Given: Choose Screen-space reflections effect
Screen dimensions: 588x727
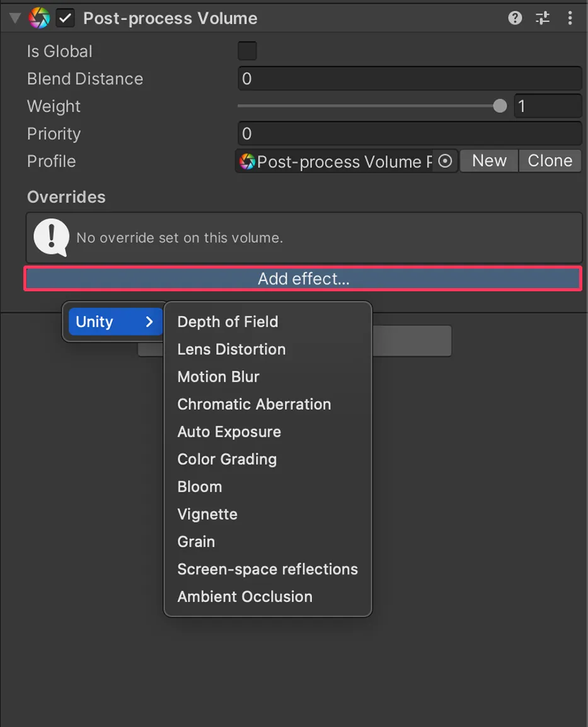Looking at the screenshot, I should 268,569.
